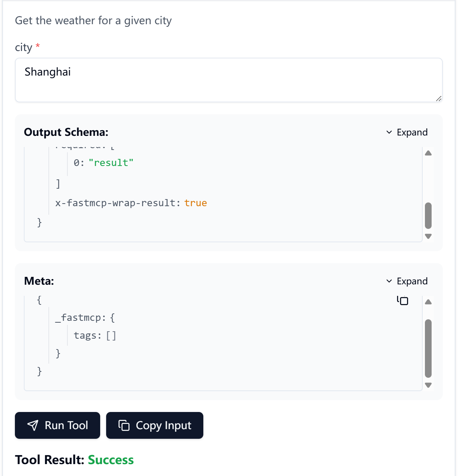Copy the tool input

coord(155,425)
